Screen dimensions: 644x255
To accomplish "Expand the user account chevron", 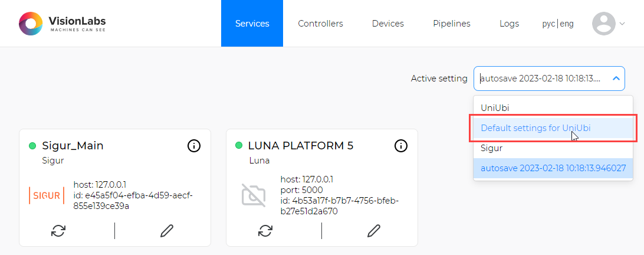I will (x=622, y=24).
